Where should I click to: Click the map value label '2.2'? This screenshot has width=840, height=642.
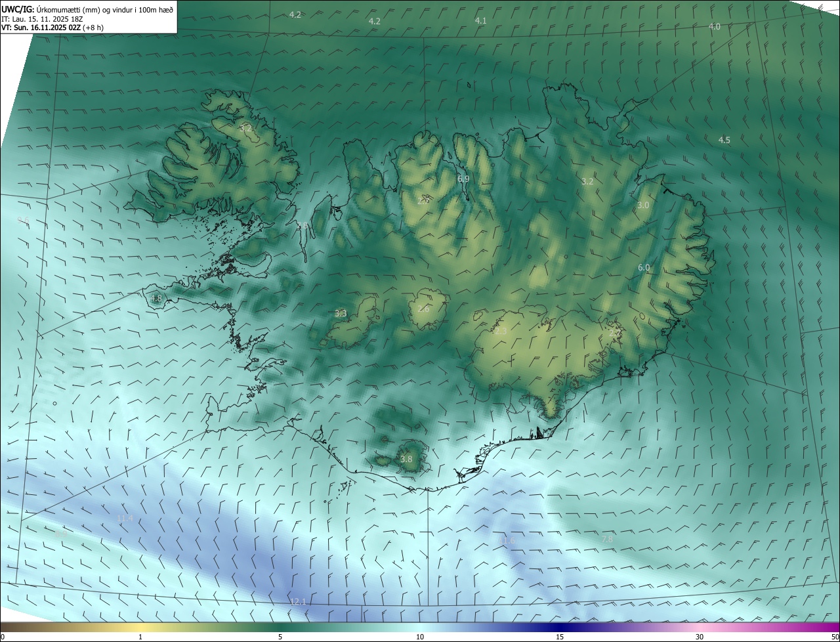pos(614,333)
